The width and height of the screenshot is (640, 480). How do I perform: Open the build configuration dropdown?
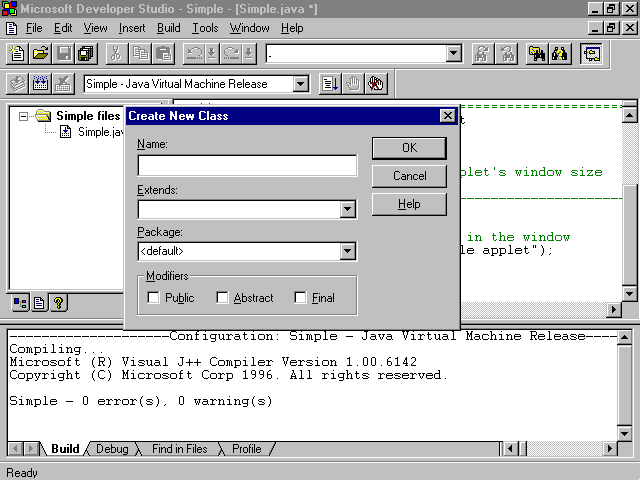[x=300, y=84]
